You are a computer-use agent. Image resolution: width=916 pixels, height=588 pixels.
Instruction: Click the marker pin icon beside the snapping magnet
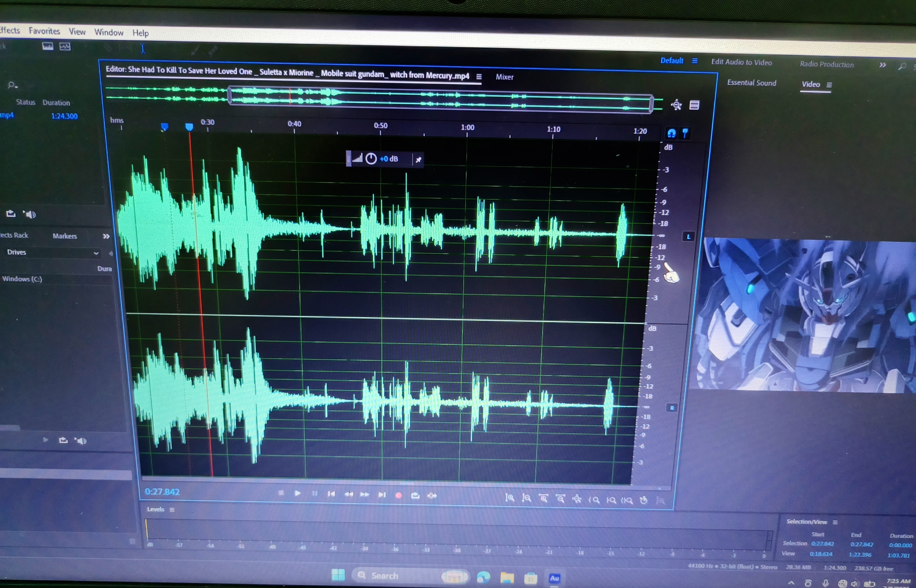[x=685, y=133]
